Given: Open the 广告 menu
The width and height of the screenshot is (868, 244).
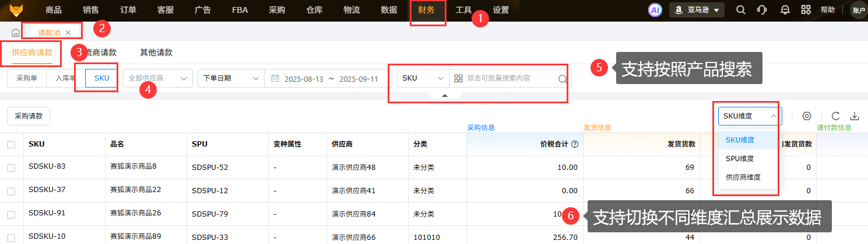Looking at the screenshot, I should point(203,10).
